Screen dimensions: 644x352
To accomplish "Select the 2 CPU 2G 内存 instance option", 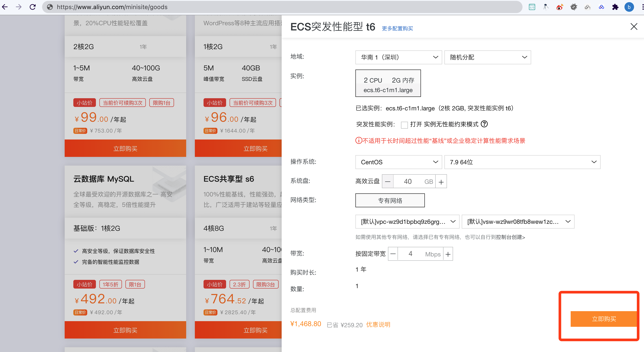I will click(388, 83).
